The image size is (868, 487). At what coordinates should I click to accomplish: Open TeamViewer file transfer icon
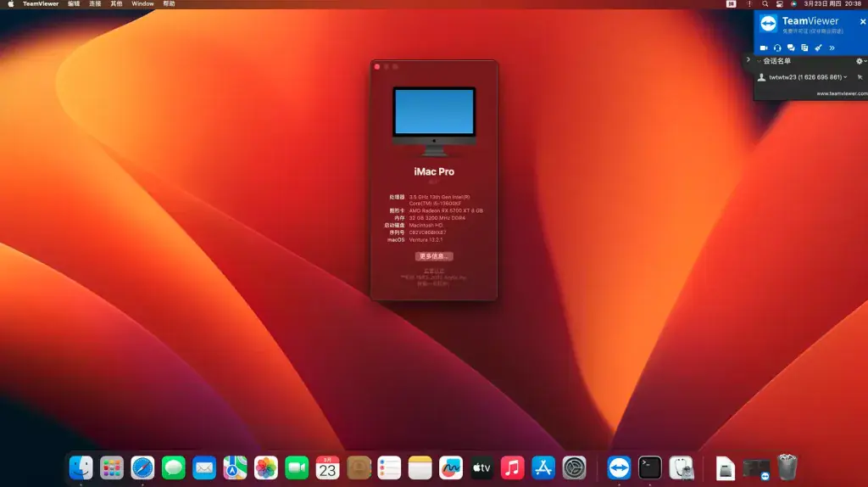[804, 48]
